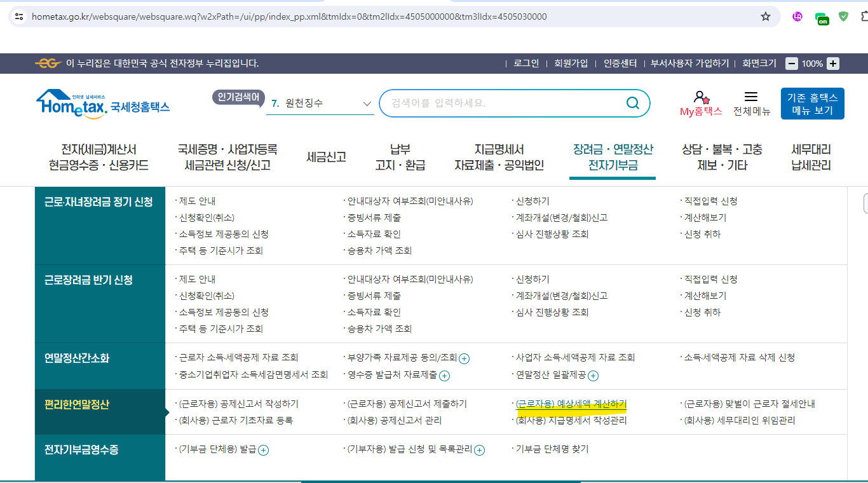Expand plus icon next to 발급 신청 및 목록관리
Viewport: 868px width, 483px height.
(480, 450)
